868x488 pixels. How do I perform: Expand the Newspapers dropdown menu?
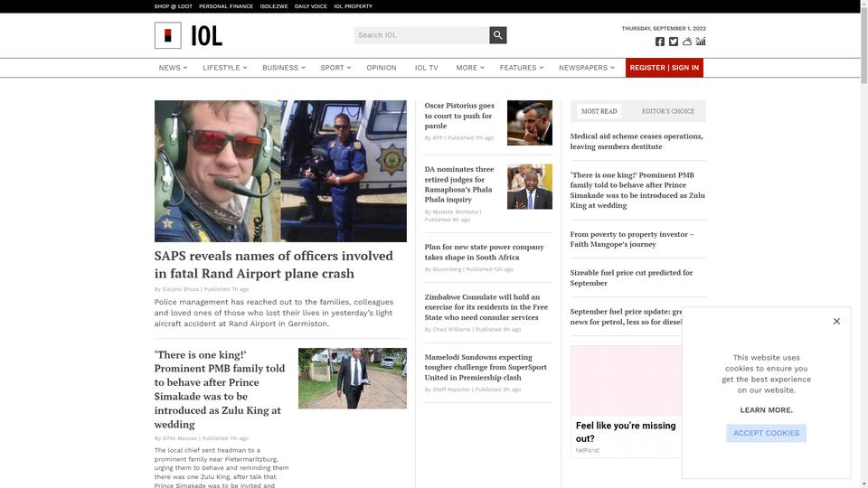[586, 68]
